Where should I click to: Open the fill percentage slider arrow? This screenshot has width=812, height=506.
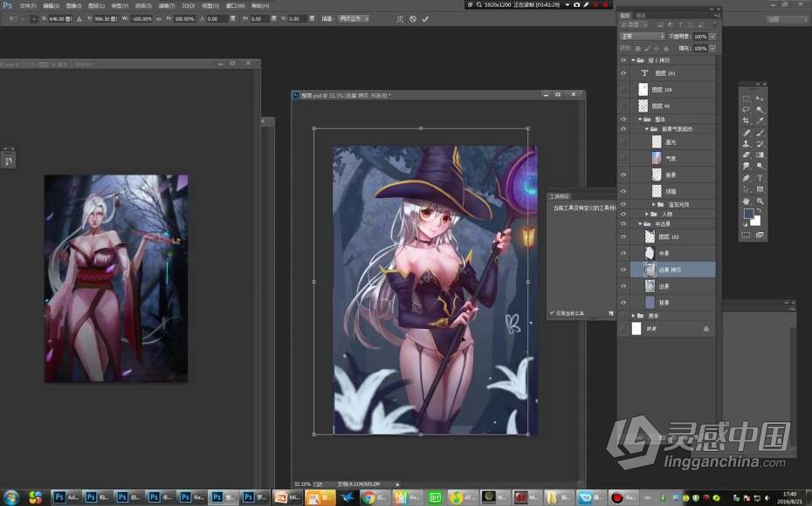pyautogui.click(x=712, y=48)
